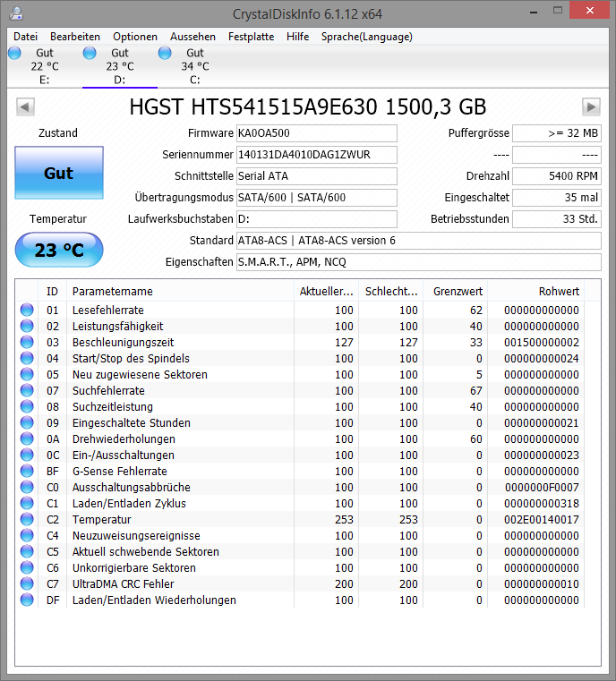
Task: Click the blue Gut health status button
Action: coord(59,173)
